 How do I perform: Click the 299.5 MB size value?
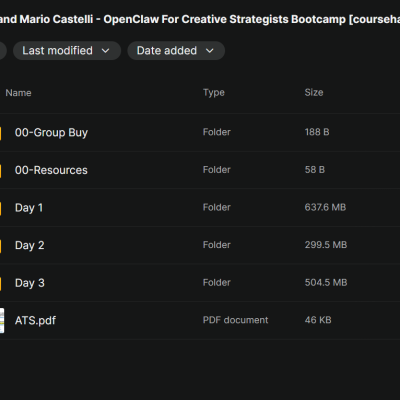pyautogui.click(x=326, y=245)
